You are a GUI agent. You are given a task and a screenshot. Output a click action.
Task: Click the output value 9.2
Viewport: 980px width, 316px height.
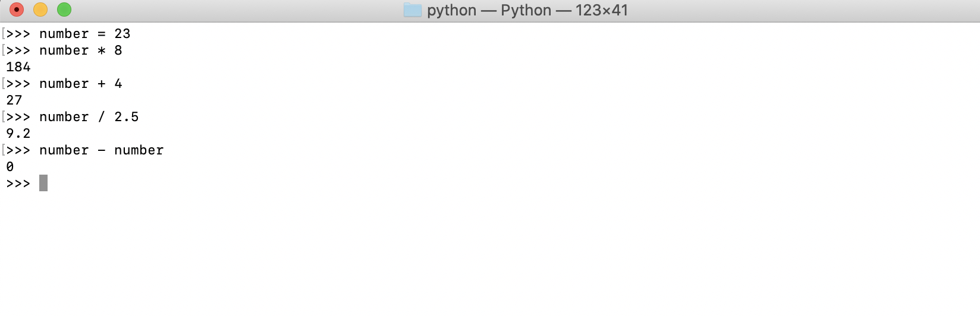pyautogui.click(x=18, y=134)
